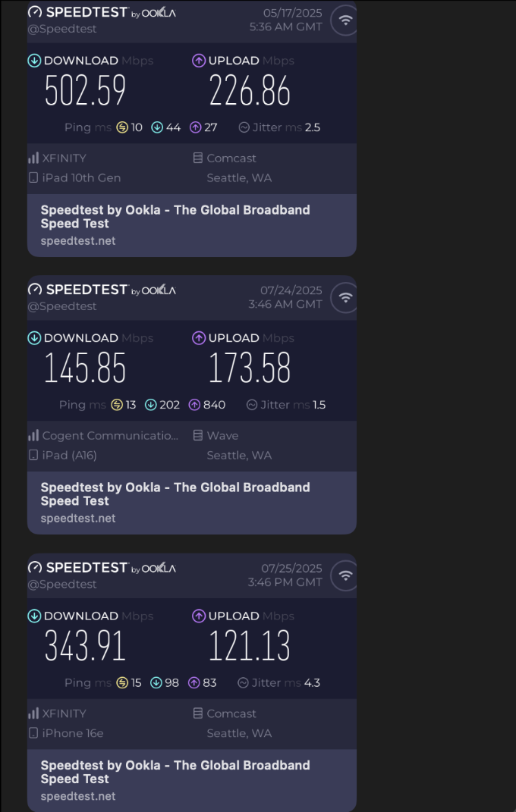Click the @Speedtest handle on the first card
This screenshot has width=516, height=812.
pyautogui.click(x=62, y=29)
